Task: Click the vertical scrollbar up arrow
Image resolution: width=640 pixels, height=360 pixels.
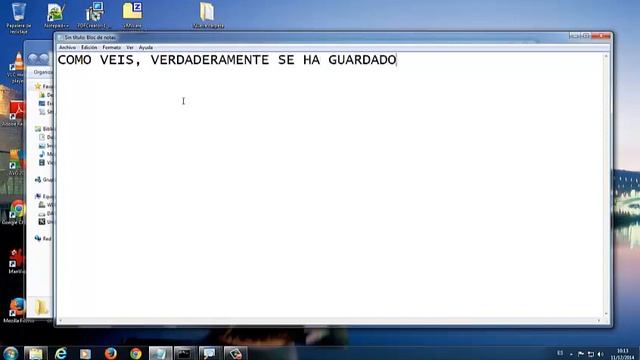Action: (606, 56)
